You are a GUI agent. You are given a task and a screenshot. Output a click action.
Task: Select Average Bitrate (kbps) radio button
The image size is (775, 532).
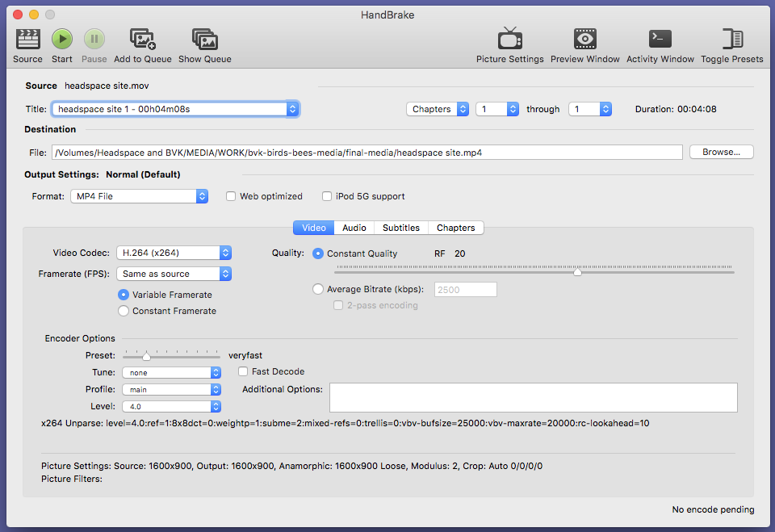(318, 289)
